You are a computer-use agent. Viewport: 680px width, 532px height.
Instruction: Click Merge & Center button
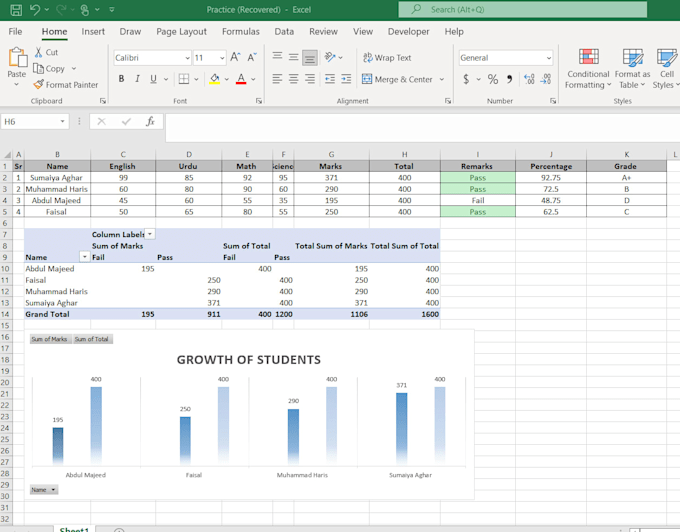click(397, 79)
